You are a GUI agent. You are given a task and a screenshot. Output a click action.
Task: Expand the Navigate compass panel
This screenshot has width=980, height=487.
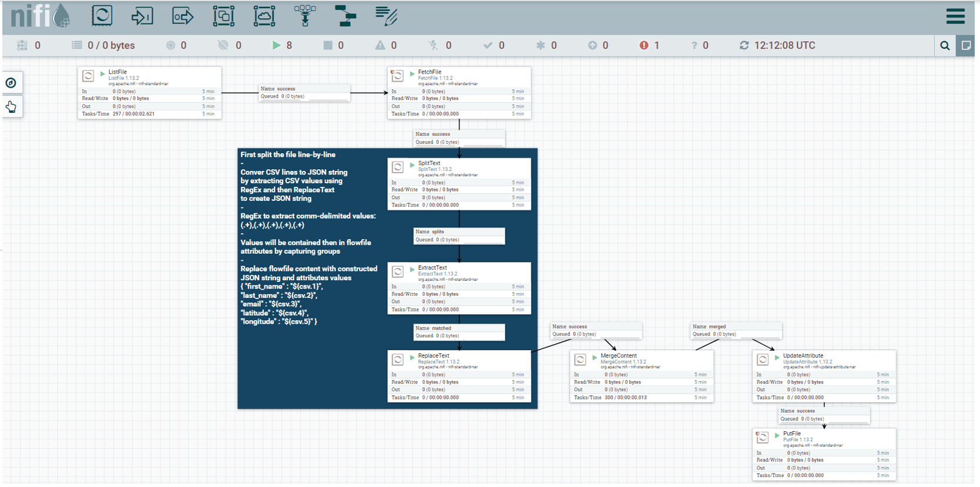coord(11,83)
